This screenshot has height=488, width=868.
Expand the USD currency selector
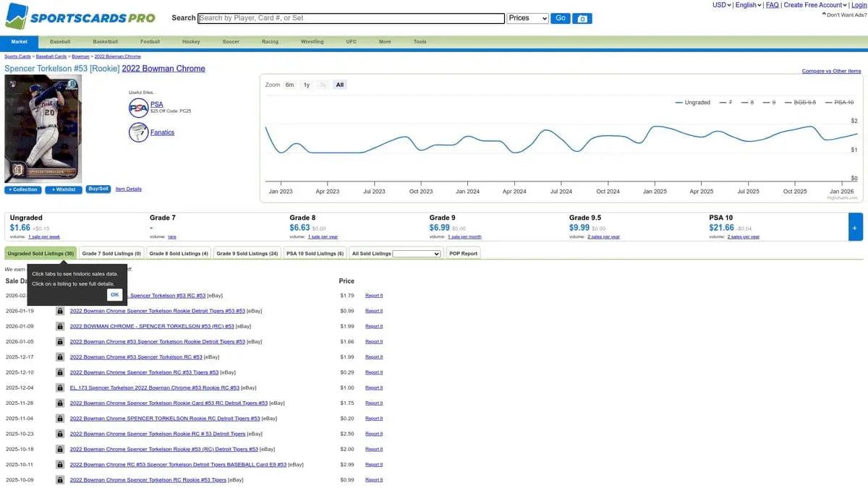[x=721, y=5]
